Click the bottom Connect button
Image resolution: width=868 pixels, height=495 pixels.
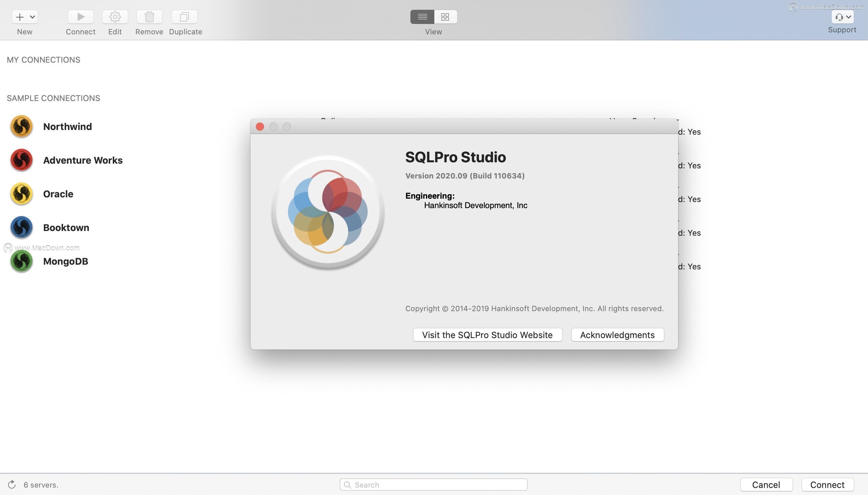pyautogui.click(x=827, y=485)
